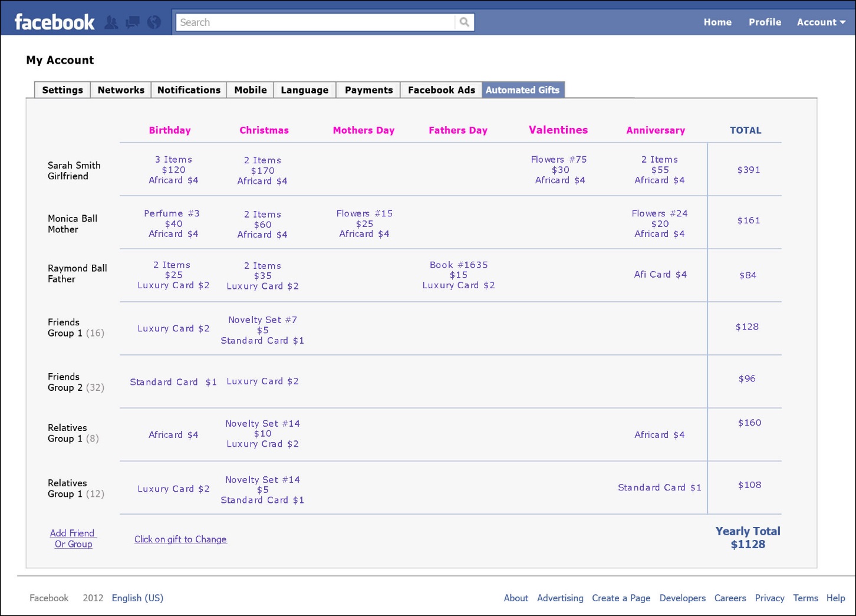Open Friends Group 2 Christmas Luxury Card $2
Viewport: 856px width, 616px height.
click(262, 381)
